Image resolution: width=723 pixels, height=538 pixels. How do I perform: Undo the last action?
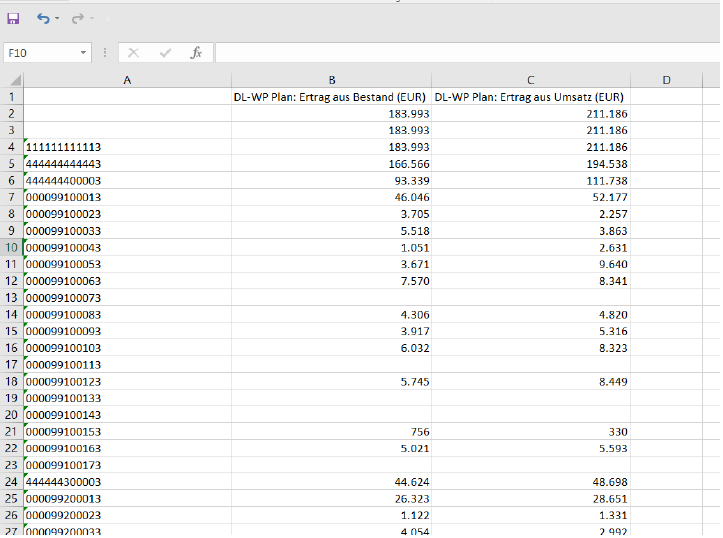(x=43, y=18)
